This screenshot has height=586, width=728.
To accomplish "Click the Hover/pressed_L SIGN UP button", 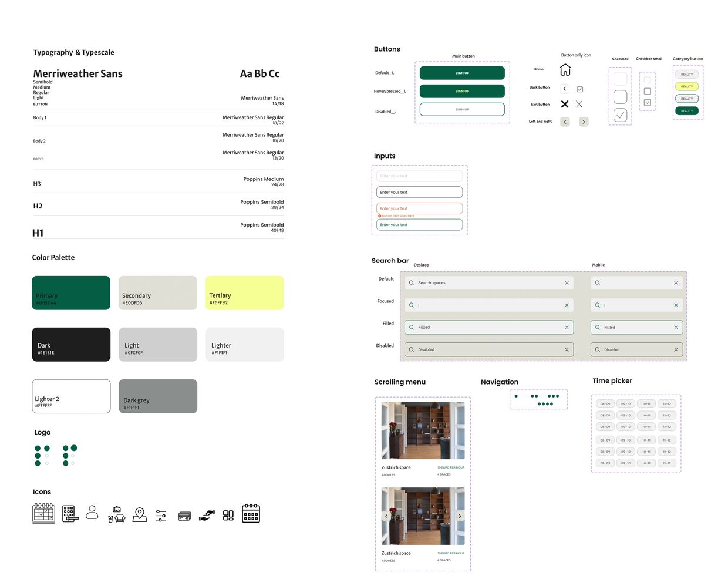I will pos(462,91).
